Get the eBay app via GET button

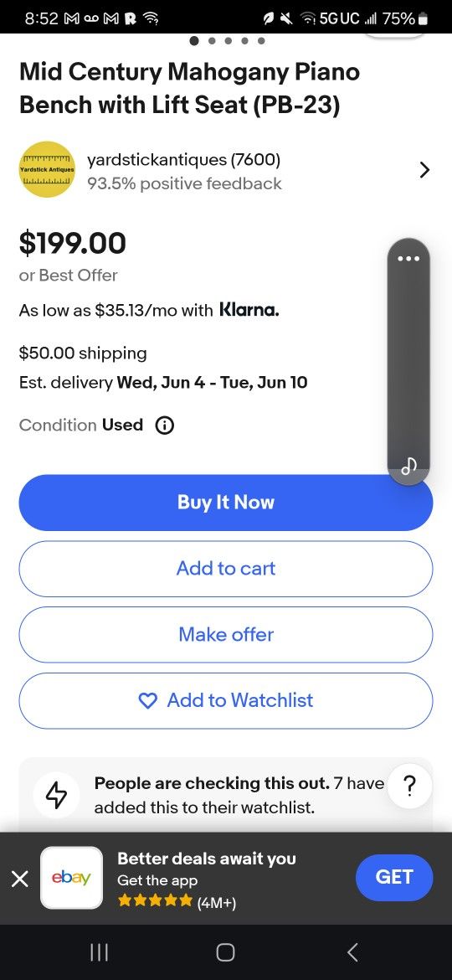[x=394, y=878]
